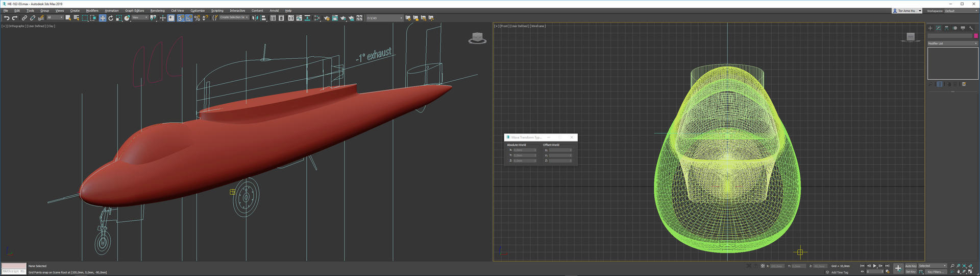
Task: Toggle the 3D Snaps button
Action: 181,18
